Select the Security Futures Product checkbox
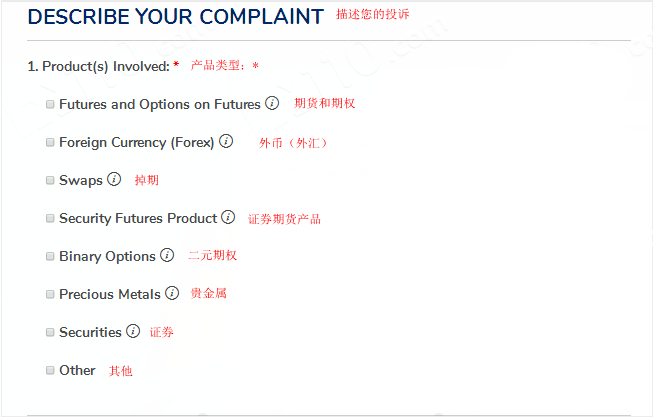 50,218
